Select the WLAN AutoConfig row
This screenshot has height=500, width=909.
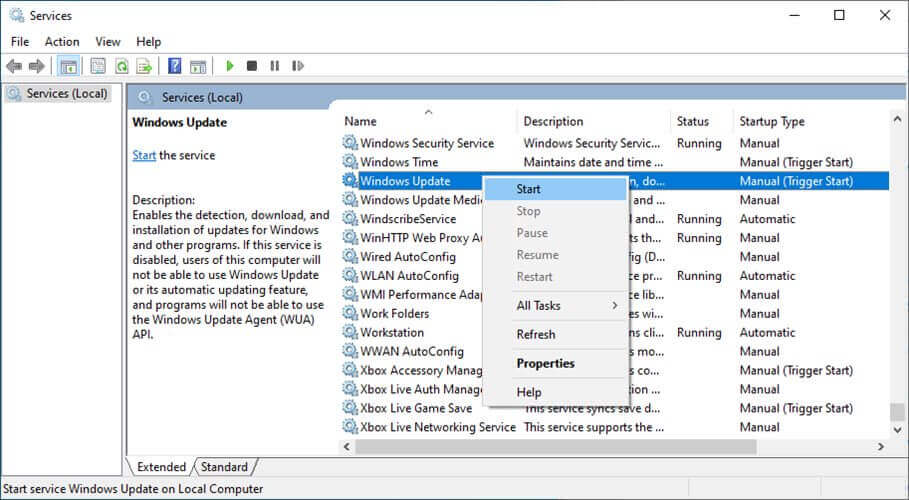point(614,275)
